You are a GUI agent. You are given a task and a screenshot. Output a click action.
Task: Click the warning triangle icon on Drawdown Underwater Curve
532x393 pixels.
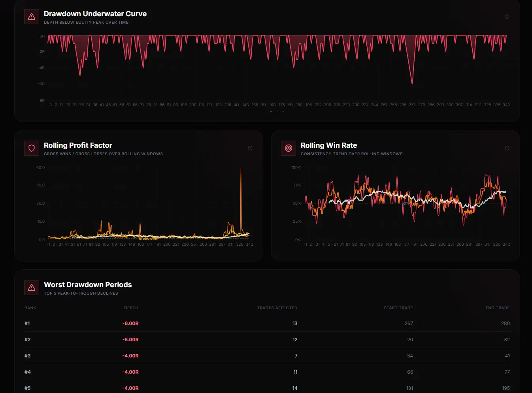(32, 17)
